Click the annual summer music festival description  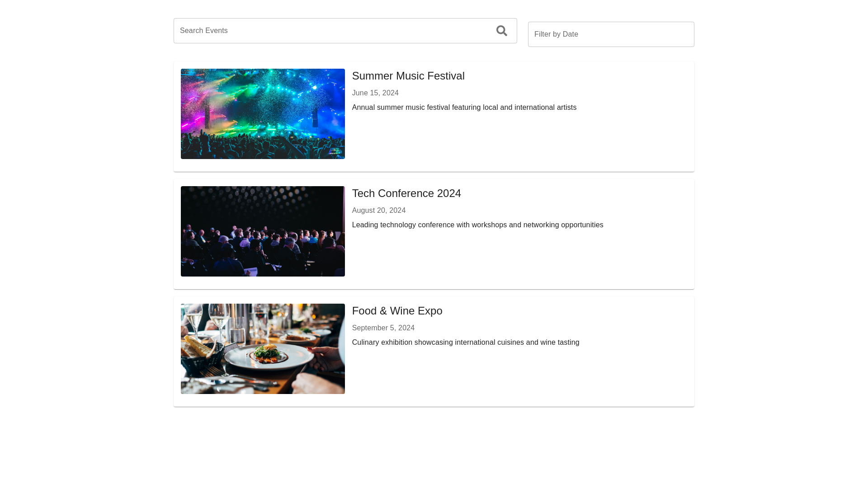pyautogui.click(x=464, y=108)
